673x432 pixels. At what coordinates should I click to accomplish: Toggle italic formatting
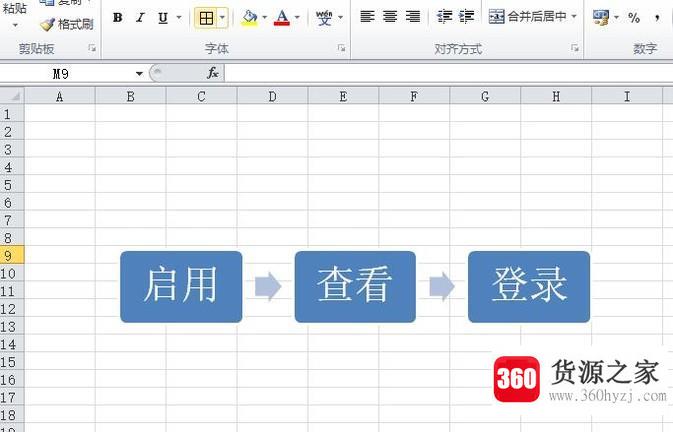point(140,18)
